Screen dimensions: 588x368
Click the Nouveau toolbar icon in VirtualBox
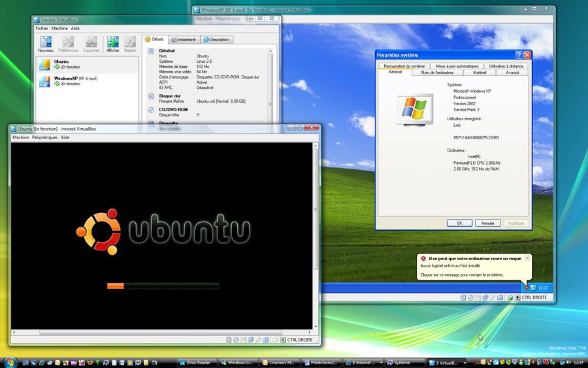pos(46,44)
